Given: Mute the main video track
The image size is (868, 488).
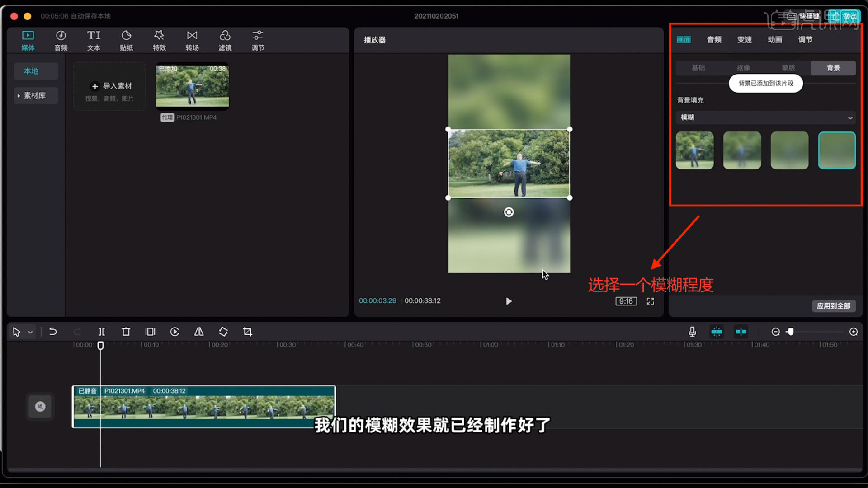Looking at the screenshot, I should coord(40,406).
